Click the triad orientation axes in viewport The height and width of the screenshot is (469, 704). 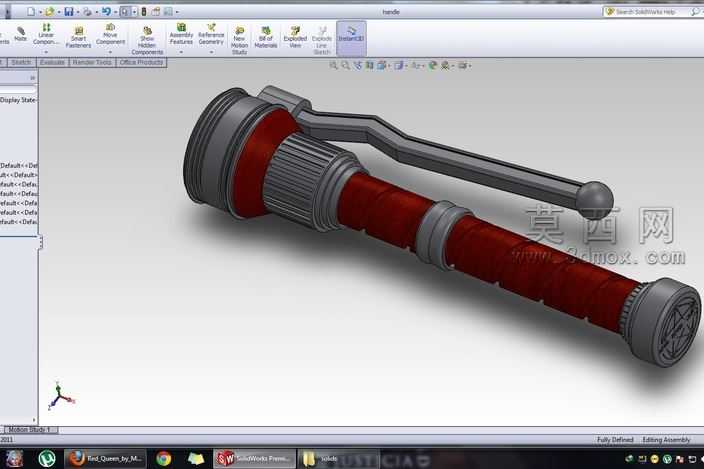click(61, 396)
